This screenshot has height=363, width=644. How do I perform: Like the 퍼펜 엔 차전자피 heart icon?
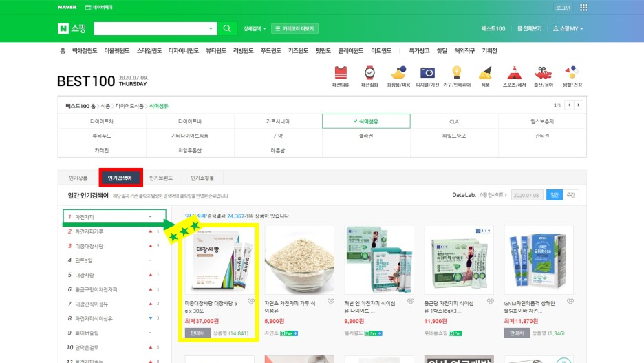[410, 302]
